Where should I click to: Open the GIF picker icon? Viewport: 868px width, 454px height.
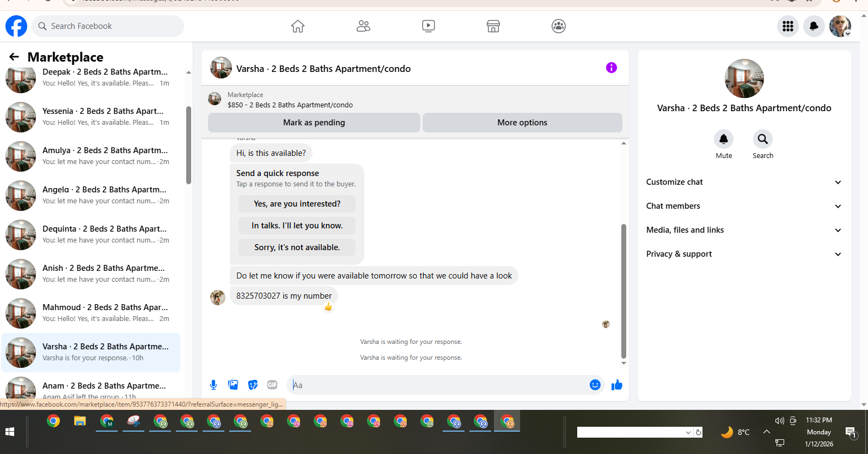(x=272, y=385)
